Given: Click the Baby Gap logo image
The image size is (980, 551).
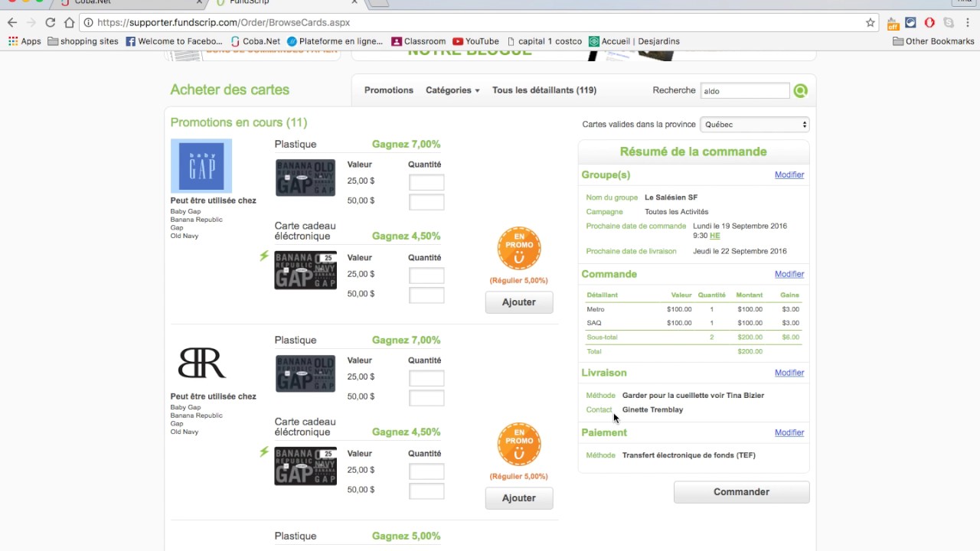Looking at the screenshot, I should click(x=201, y=165).
